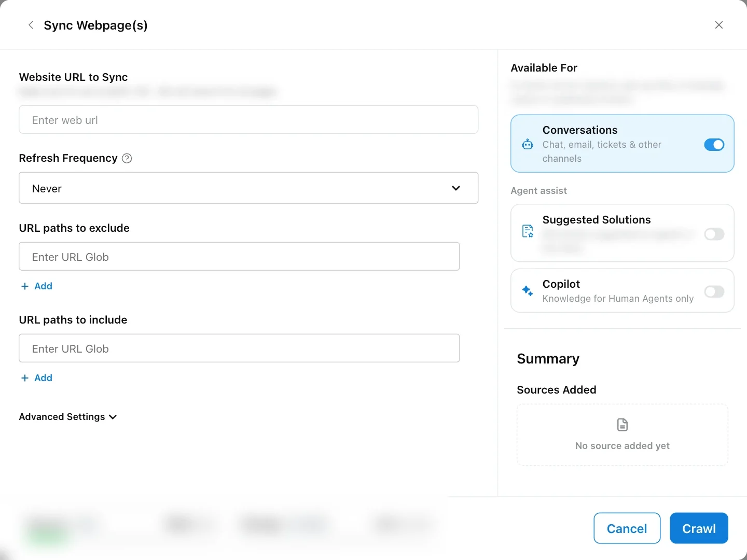The width and height of the screenshot is (747, 560).
Task: Open the Refresh Frequency help tooltip icon
Action: 127,159
